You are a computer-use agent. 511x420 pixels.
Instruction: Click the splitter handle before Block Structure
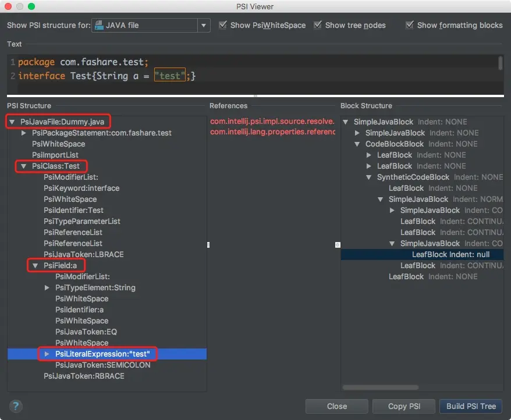(x=338, y=245)
